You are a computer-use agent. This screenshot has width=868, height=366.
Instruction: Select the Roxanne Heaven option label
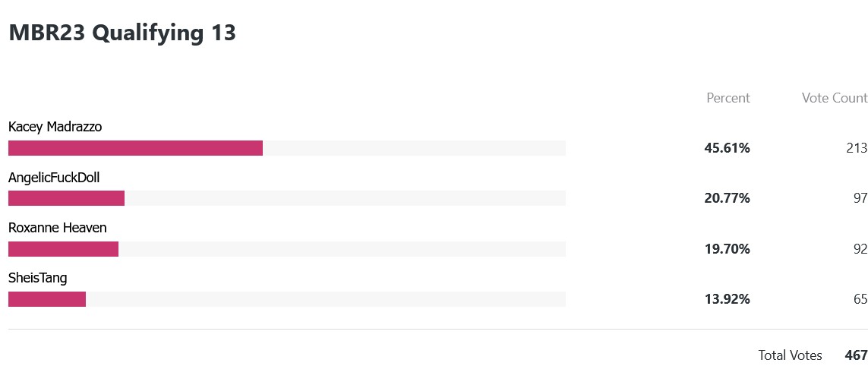[x=57, y=228]
